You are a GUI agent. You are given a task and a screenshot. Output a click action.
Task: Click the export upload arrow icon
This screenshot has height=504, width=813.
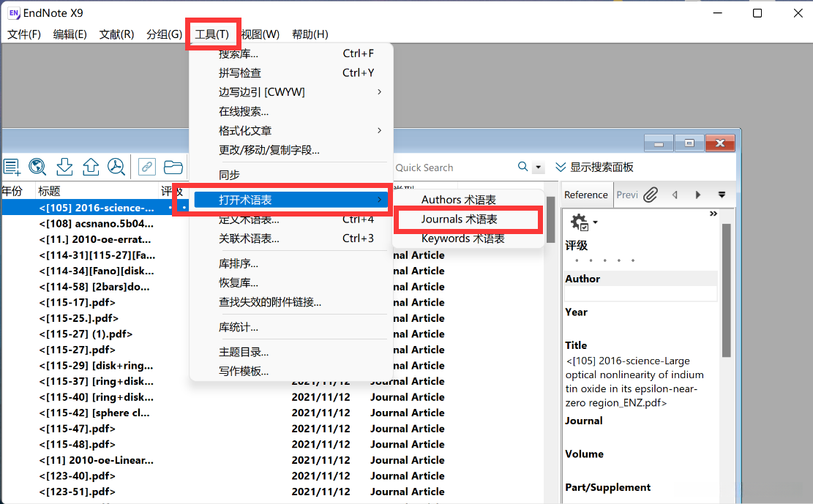[x=91, y=167]
